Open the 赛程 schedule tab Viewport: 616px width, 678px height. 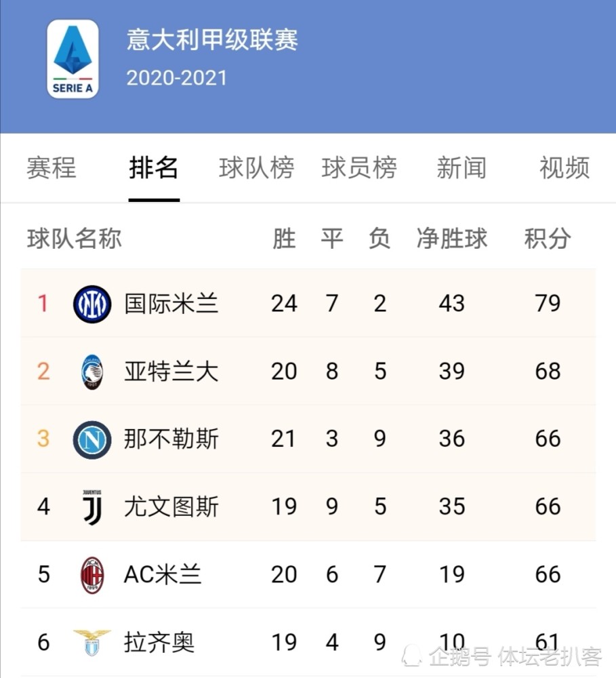coord(52,167)
